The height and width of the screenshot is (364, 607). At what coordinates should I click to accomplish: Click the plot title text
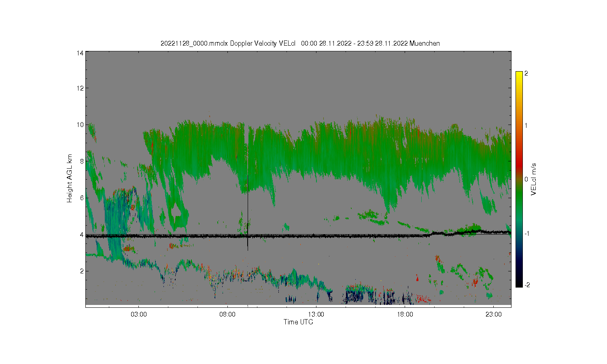point(300,43)
